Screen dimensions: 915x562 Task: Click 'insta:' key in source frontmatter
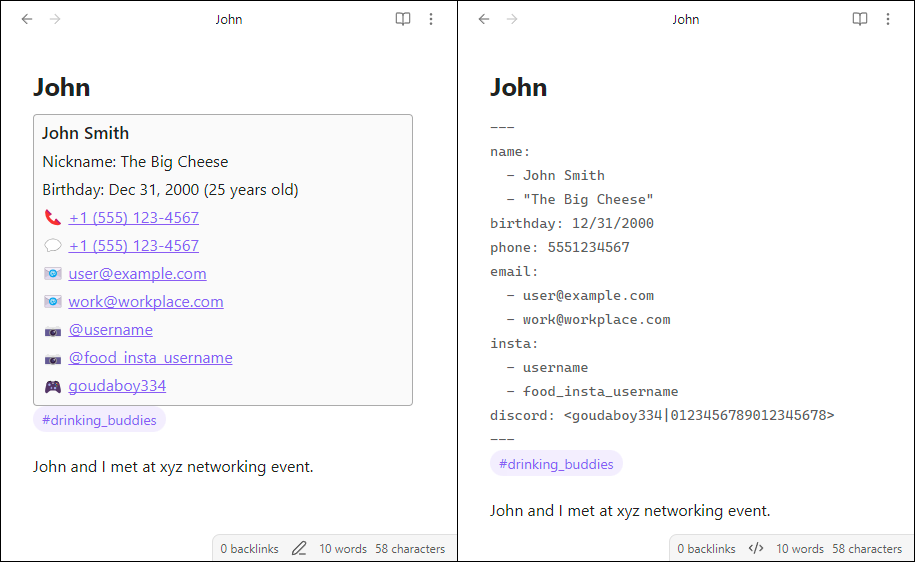(x=514, y=343)
